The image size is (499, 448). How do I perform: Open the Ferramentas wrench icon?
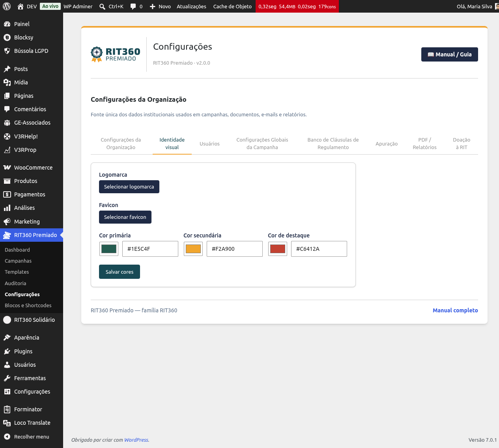click(7, 378)
